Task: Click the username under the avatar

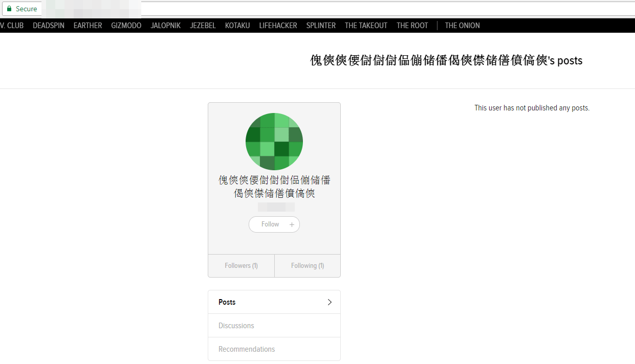Action: click(x=274, y=187)
